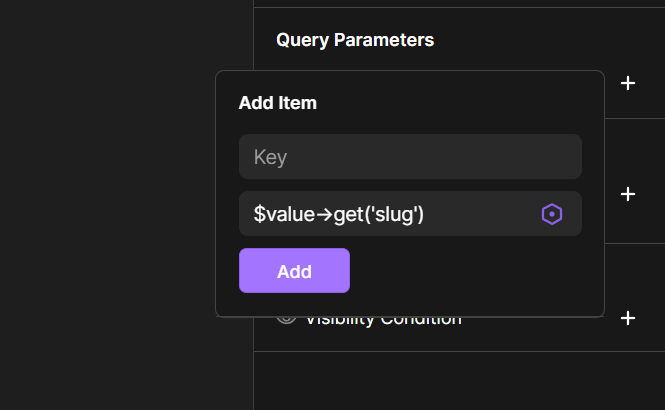The width and height of the screenshot is (665, 410).
Task: Click divider line below Visibility Condition row
Action: click(459, 351)
